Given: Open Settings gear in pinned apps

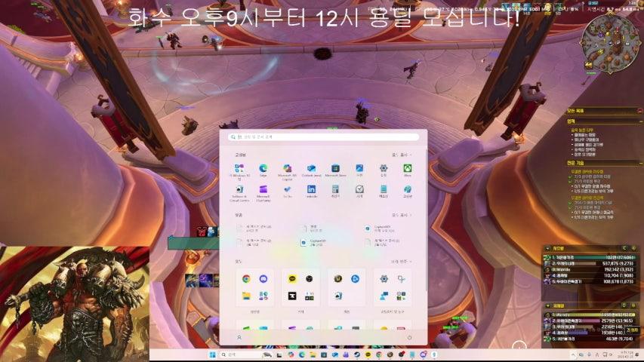Looking at the screenshot, I should [384, 169].
